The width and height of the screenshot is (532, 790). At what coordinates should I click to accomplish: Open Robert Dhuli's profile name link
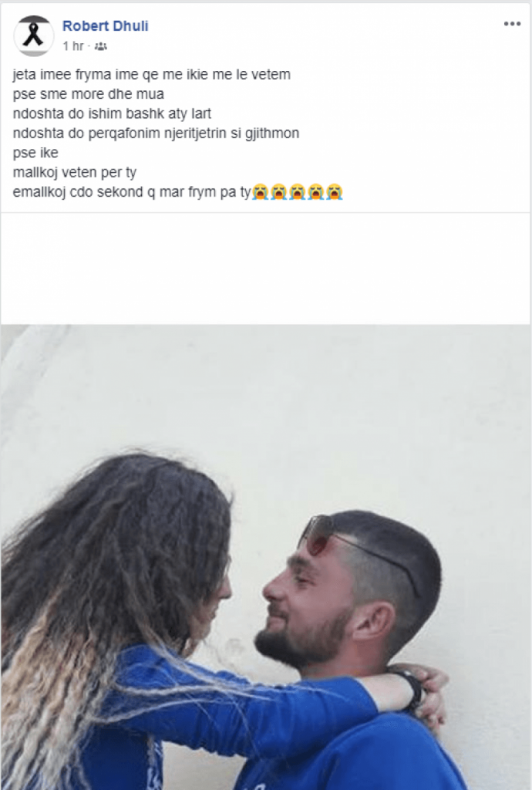coord(105,26)
